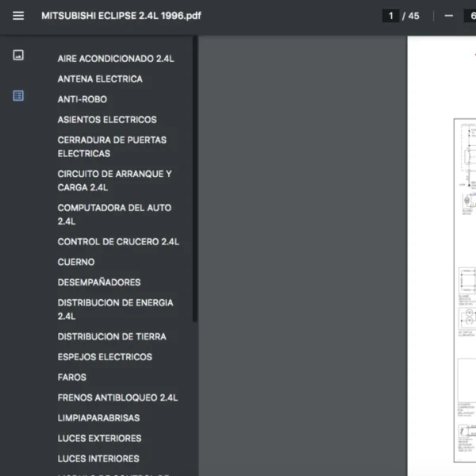
Task: Jump to CONTROL DE CRUCERO 2.4L
Action: click(x=118, y=242)
